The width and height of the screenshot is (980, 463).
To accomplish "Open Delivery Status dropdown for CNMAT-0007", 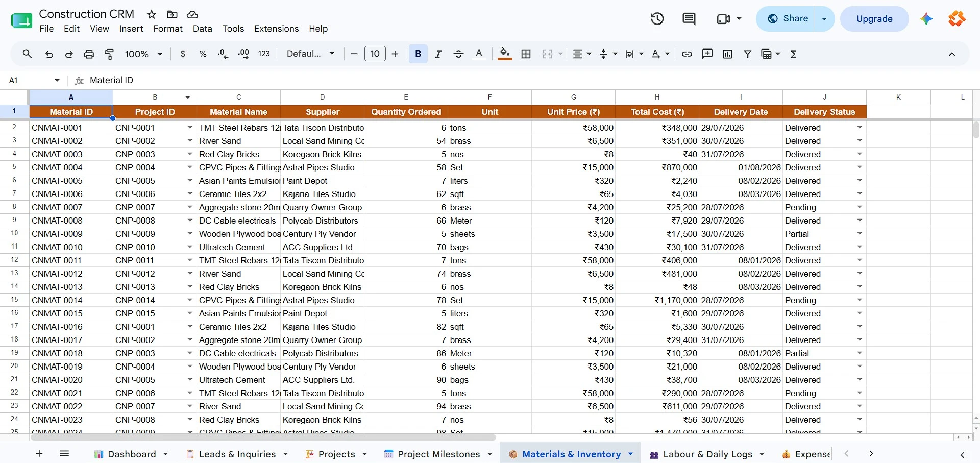I will [860, 207].
